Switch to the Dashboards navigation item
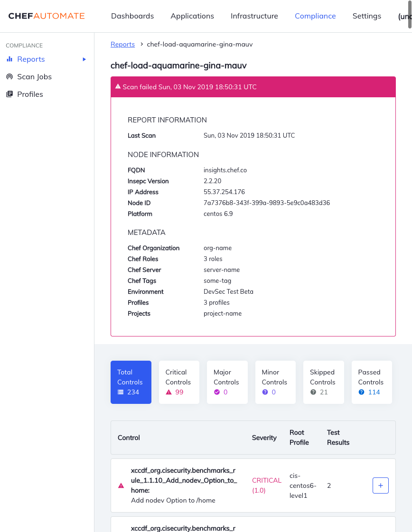The height and width of the screenshot is (532, 412). coord(132,16)
